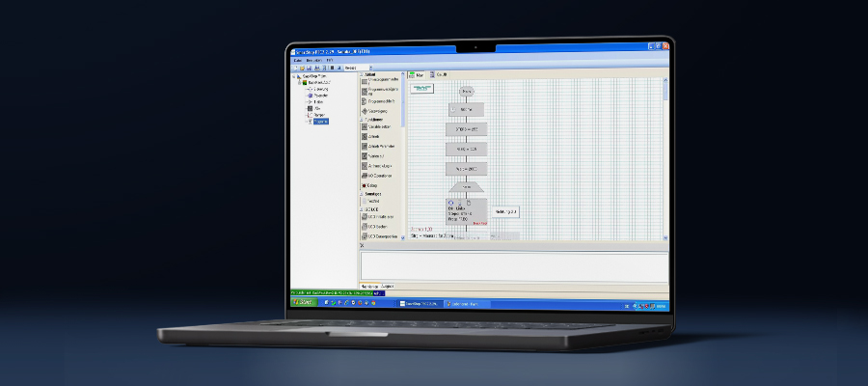Click the Windows Start button

tap(303, 303)
